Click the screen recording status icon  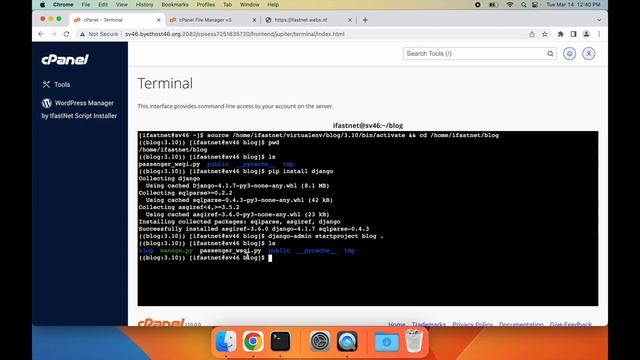pyautogui.click(x=478, y=4)
